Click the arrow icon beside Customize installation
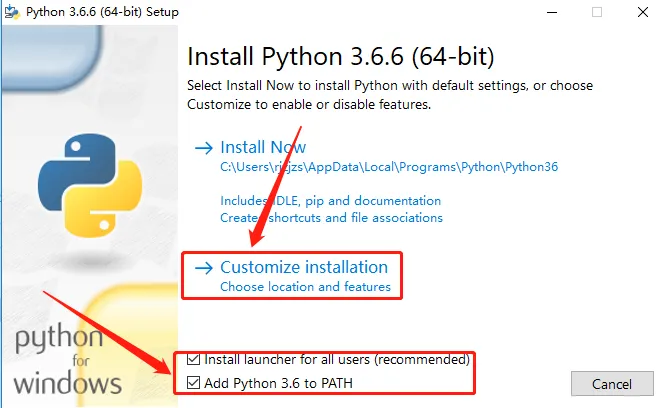665x408 pixels. pos(204,268)
